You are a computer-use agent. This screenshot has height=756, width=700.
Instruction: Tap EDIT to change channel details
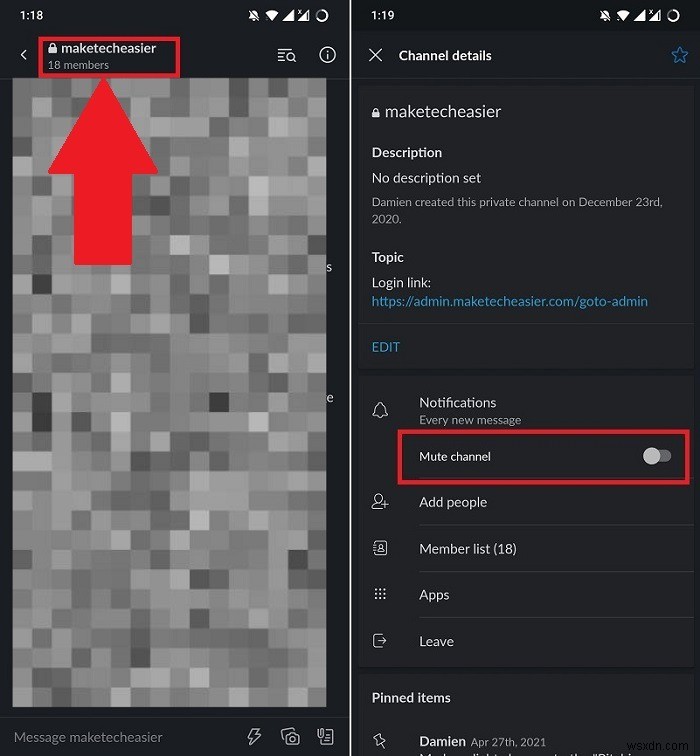[386, 347]
